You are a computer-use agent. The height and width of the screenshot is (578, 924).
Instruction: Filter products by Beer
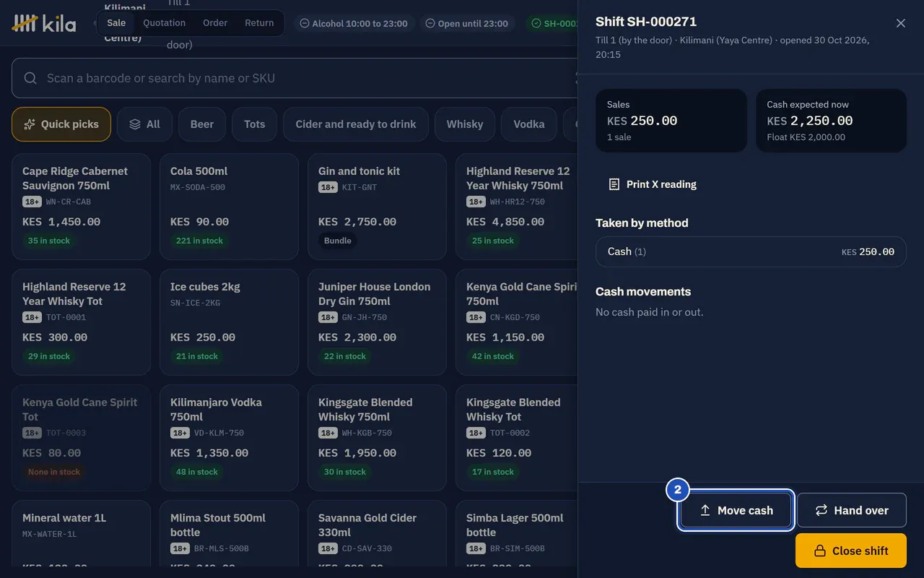pos(202,124)
